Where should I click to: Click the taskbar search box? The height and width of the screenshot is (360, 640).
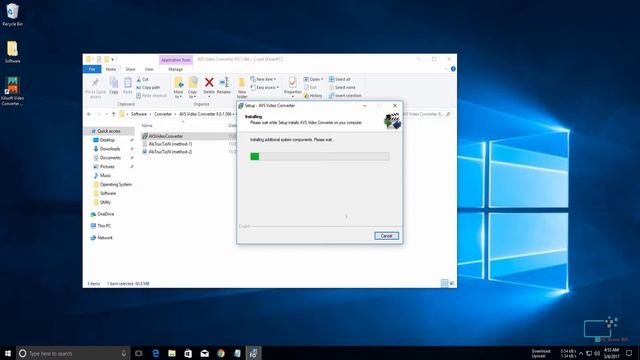click(73, 353)
